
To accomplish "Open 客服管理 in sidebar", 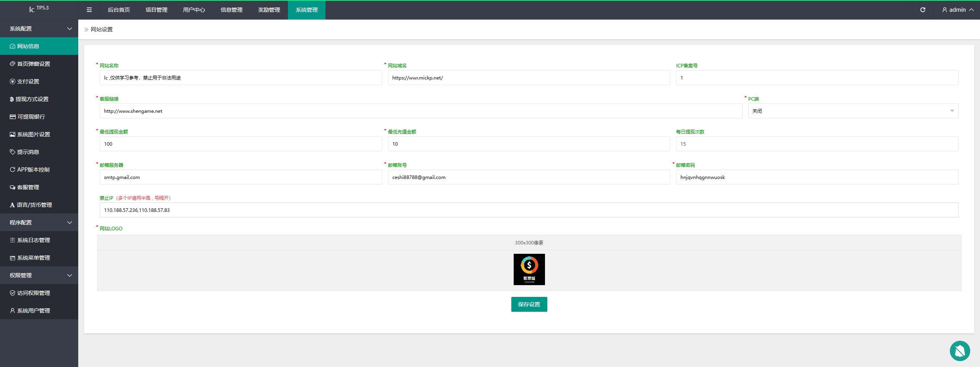I will 39,187.
